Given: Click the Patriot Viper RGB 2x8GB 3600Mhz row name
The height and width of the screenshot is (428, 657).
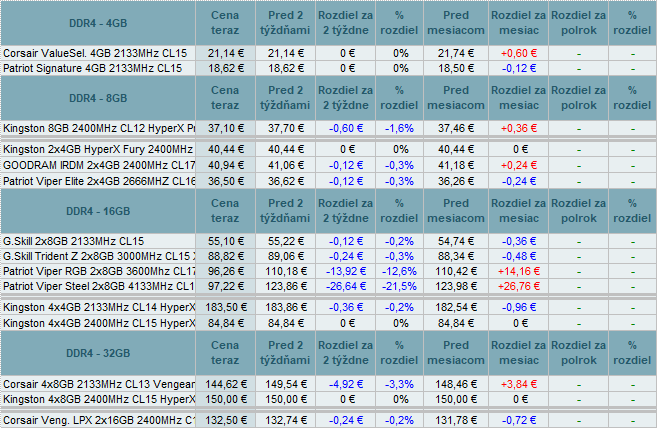Looking at the screenshot, I should click(x=99, y=271).
